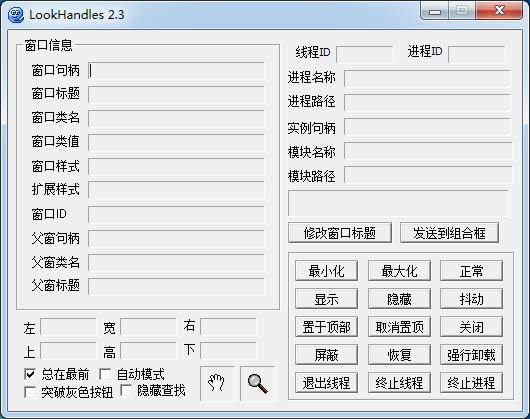
Task: Click the 屏蔽 button
Action: click(326, 355)
